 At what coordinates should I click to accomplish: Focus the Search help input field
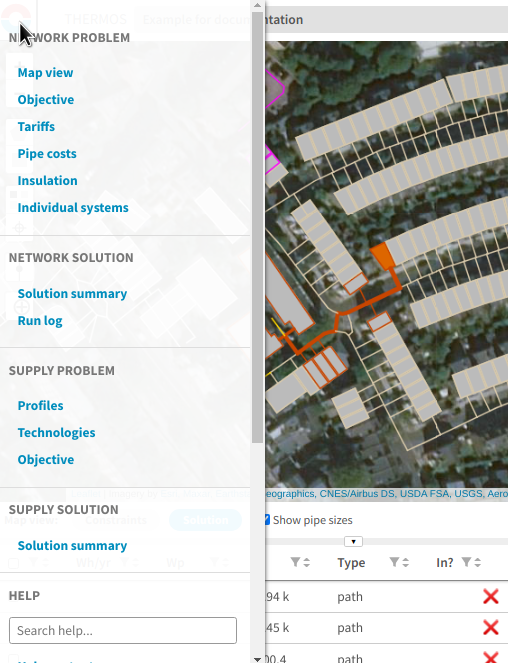point(123,630)
